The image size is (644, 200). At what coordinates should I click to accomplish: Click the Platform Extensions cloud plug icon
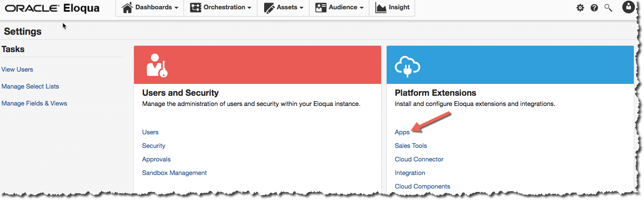[407, 66]
